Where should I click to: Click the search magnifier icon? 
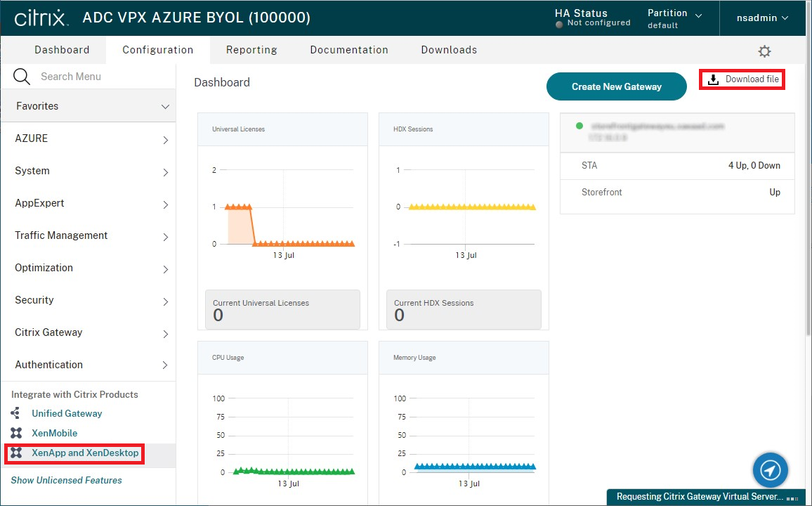pyautogui.click(x=22, y=77)
